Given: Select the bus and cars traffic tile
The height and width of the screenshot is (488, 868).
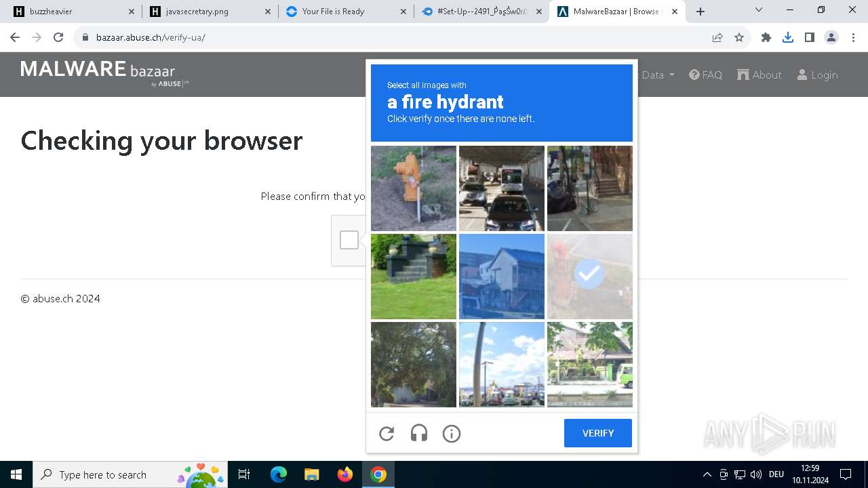Looking at the screenshot, I should point(502,188).
